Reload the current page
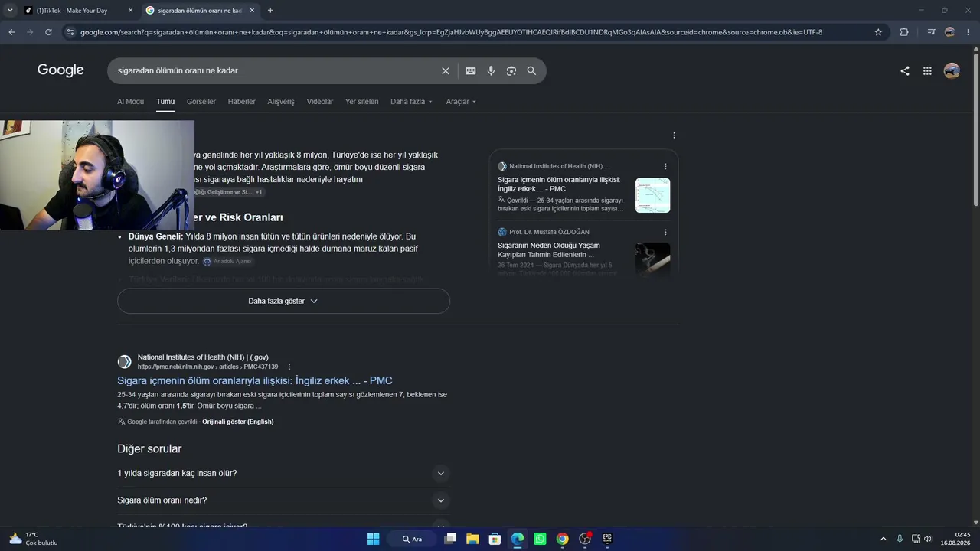980x551 pixels. [48, 32]
